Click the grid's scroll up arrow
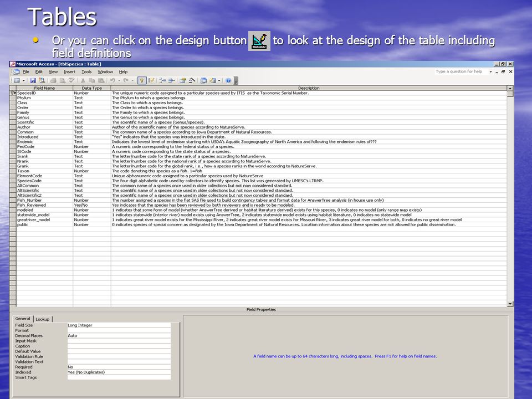532x399 pixels. pos(510,88)
